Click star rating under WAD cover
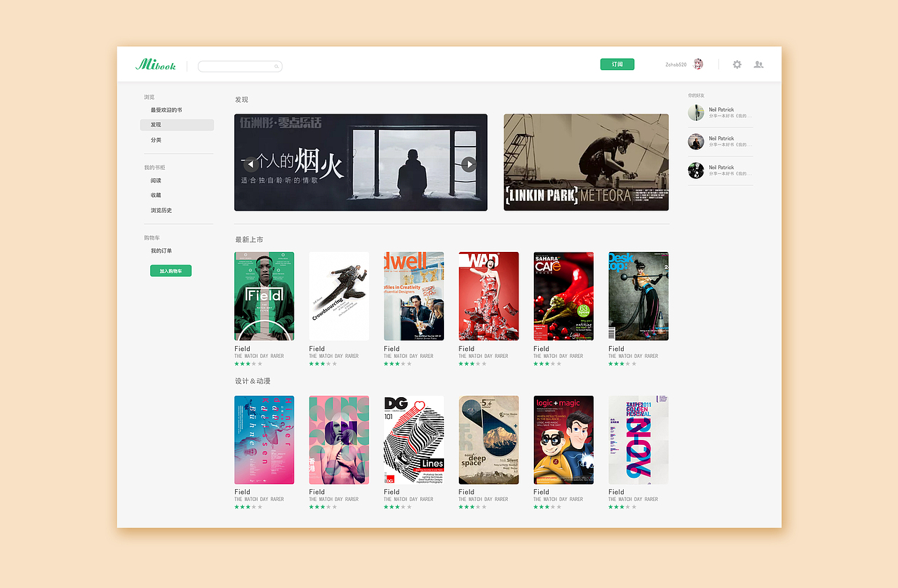 tap(473, 363)
